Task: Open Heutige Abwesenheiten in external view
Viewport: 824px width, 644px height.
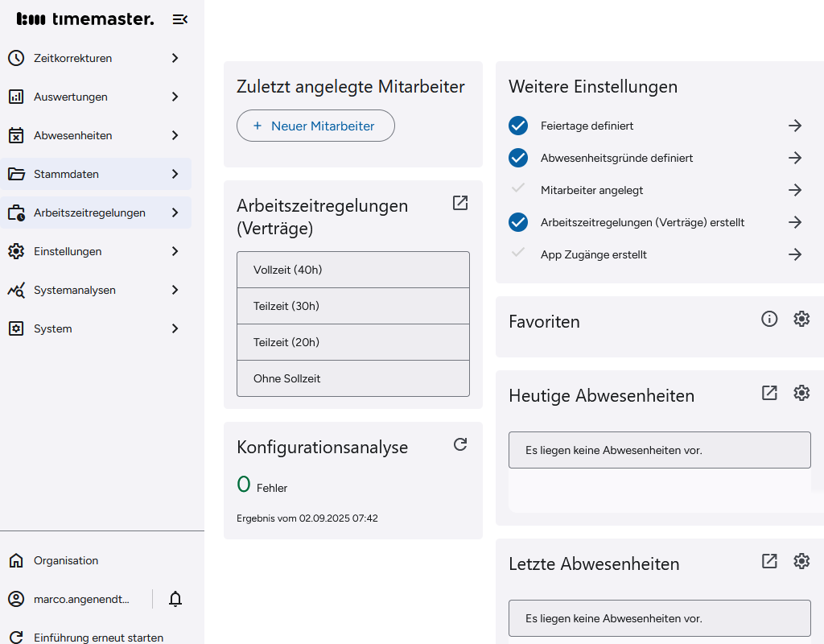Action: tap(769, 394)
